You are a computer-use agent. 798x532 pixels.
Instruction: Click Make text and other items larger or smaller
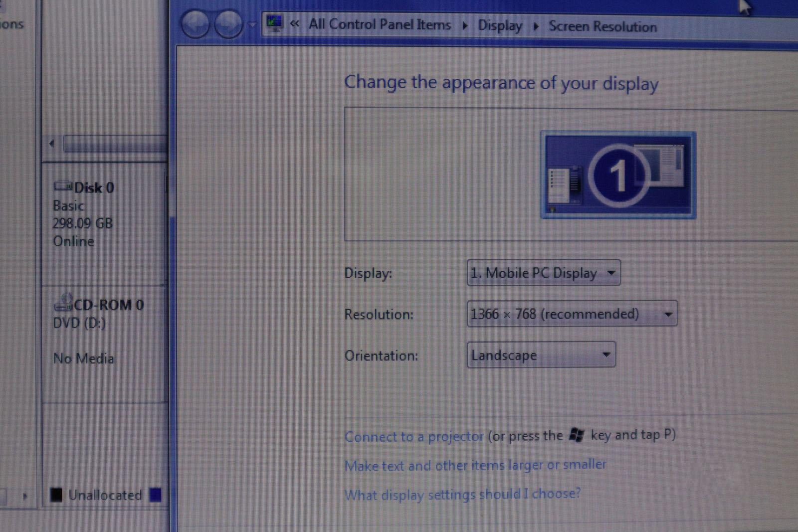pos(475,465)
